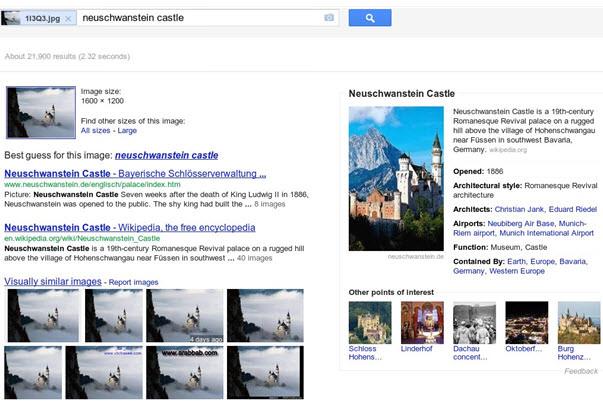Click About 21,900 results text

[67, 57]
